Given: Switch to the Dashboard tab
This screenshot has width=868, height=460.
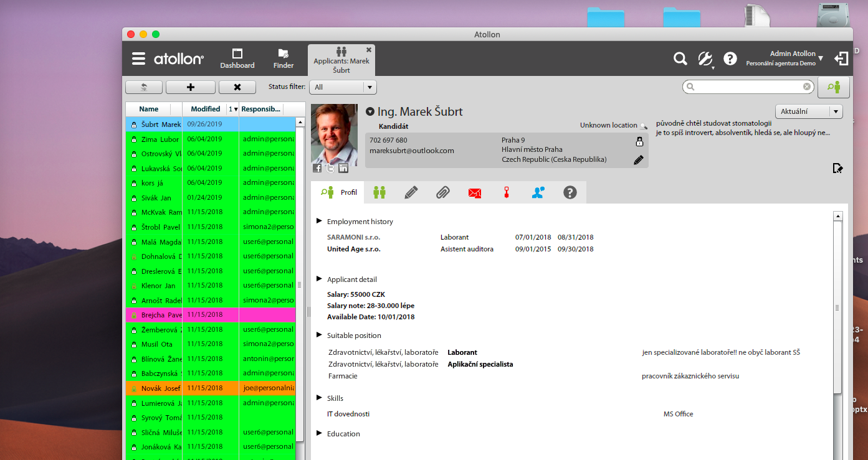Looking at the screenshot, I should (x=237, y=59).
